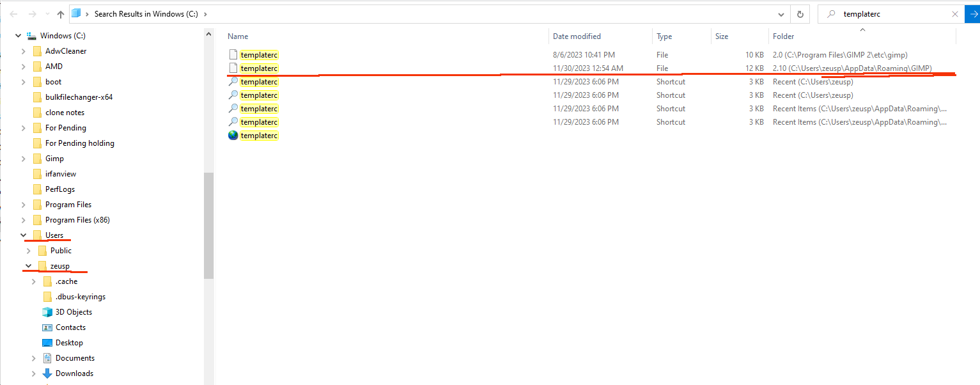Viewport: 980px width, 385px height.
Task: Open the Downloads folder
Action: [x=74, y=373]
